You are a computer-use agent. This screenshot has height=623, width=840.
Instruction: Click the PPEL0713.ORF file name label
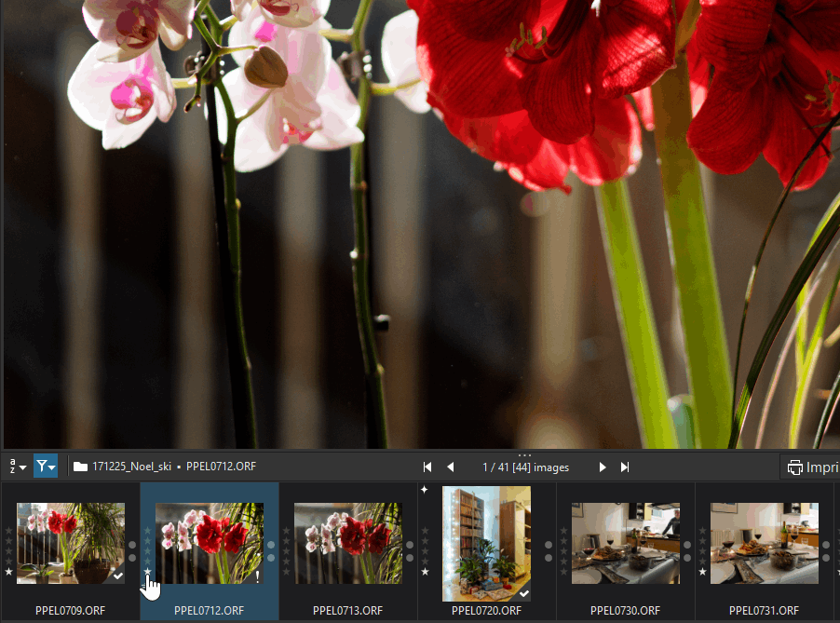click(347, 611)
